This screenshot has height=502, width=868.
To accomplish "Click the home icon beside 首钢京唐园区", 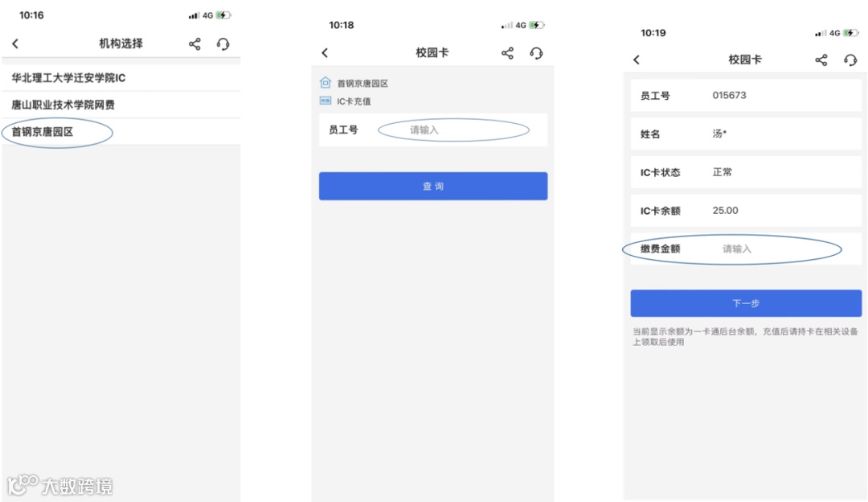I will click(x=325, y=83).
